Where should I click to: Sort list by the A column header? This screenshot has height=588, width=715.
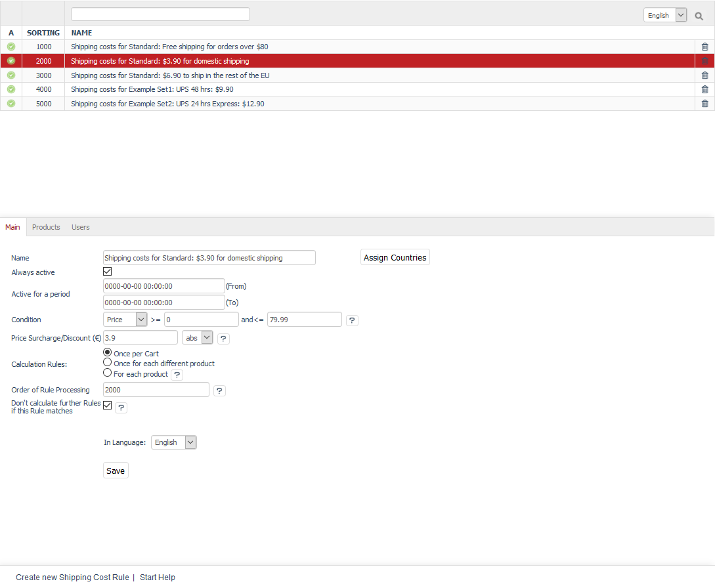[x=11, y=33]
